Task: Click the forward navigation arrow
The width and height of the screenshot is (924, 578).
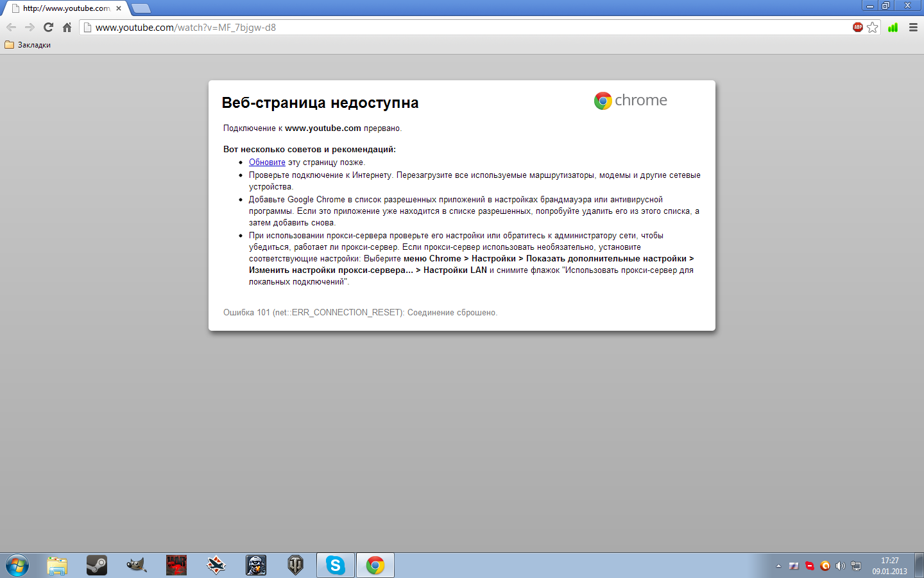Action: click(x=30, y=27)
